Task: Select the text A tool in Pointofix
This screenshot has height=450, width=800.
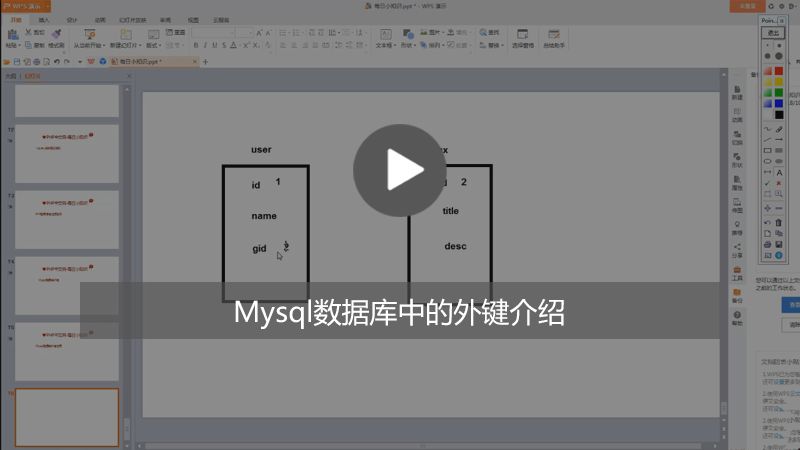Action: tap(779, 172)
